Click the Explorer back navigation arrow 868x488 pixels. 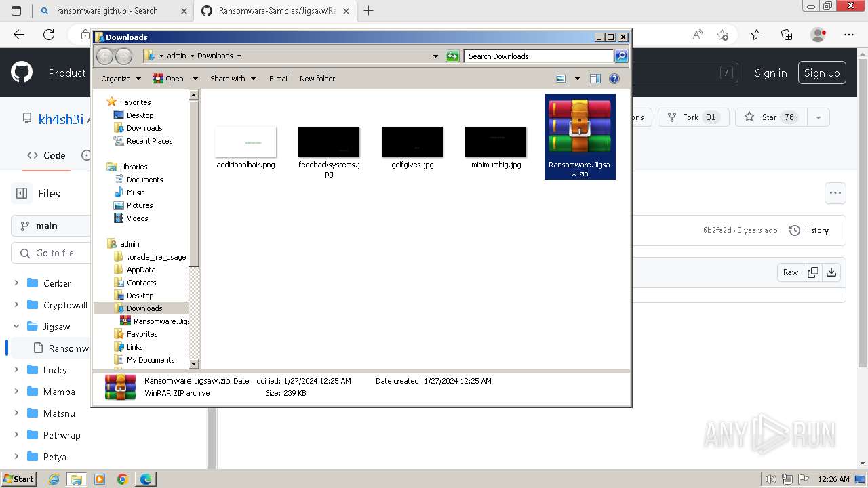coord(105,56)
